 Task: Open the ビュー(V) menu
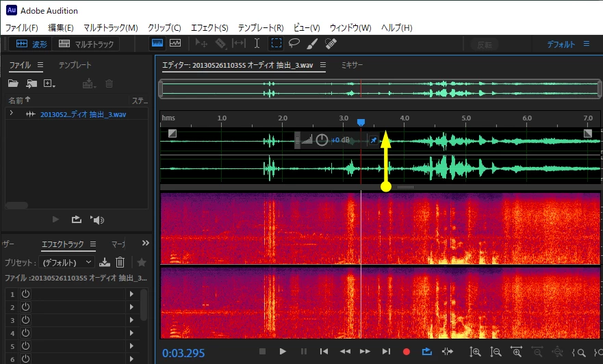307,27
